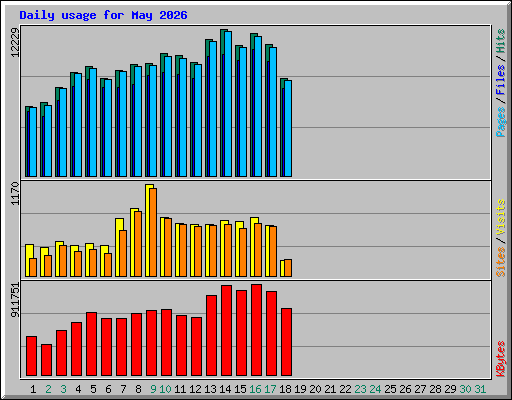Viewport: 512px width, 400px height.
Task: Click day 25 on the x-axis
Action: (x=390, y=389)
